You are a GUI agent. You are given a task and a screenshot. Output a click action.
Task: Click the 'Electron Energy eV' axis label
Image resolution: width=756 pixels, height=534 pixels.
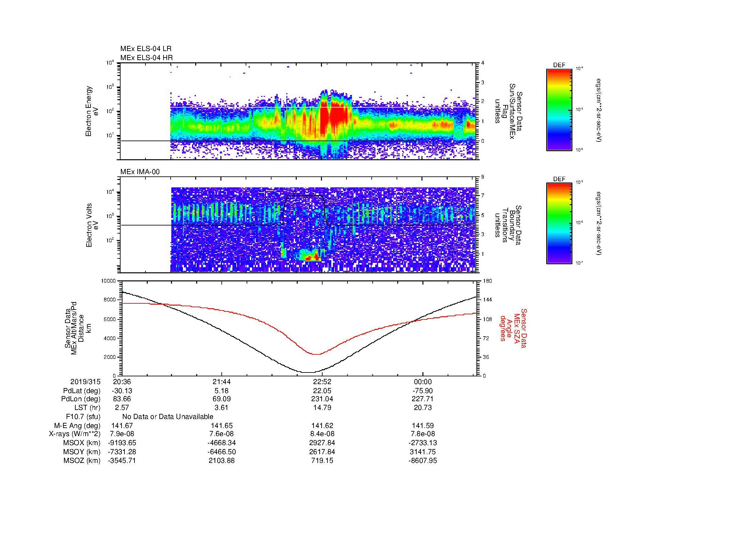click(92, 111)
